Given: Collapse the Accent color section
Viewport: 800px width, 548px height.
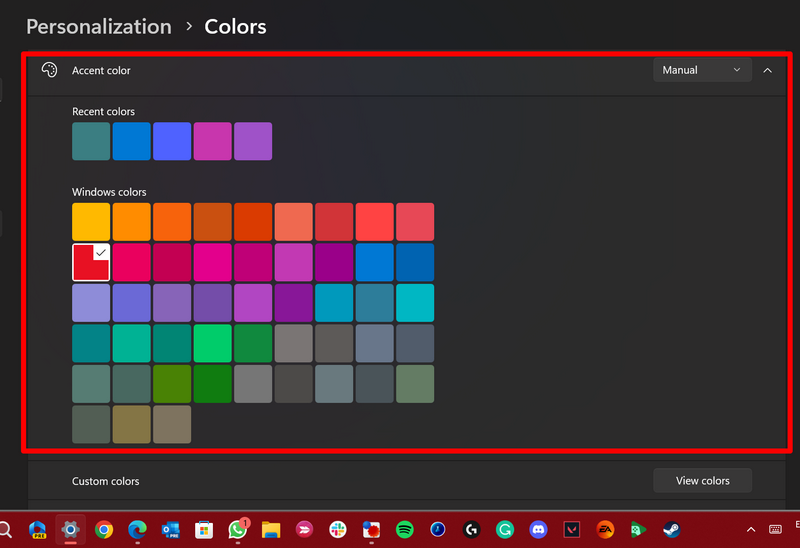Looking at the screenshot, I should click(767, 70).
